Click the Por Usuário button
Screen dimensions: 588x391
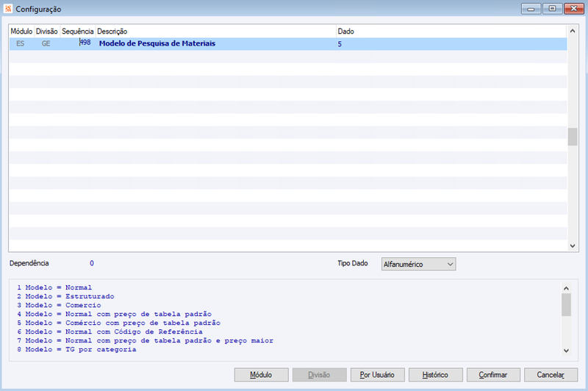[377, 375]
